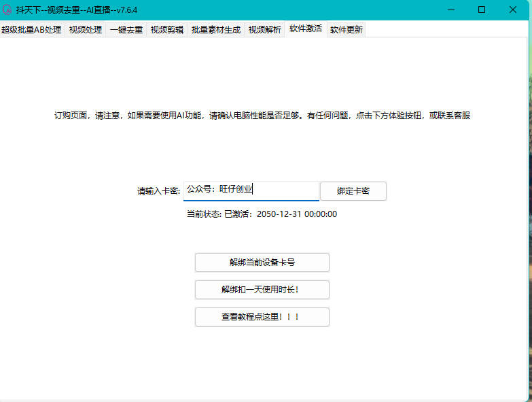Minimize the application window
Image resolution: width=532 pixels, height=402 pixels.
tap(450, 10)
